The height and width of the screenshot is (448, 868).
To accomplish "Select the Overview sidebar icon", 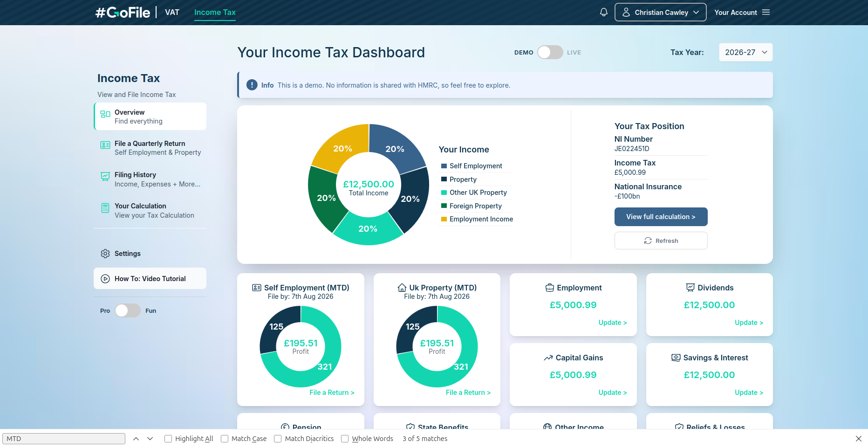I will (104, 114).
